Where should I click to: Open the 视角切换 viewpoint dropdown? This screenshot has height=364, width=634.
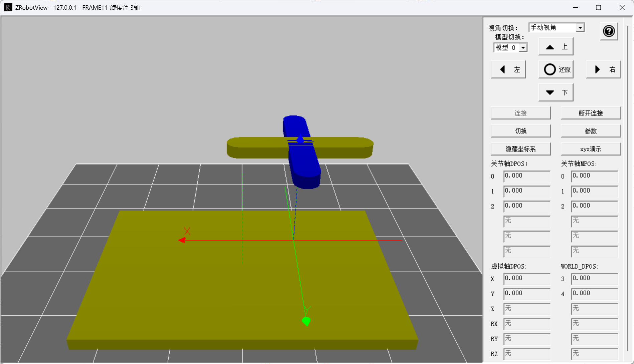click(556, 27)
